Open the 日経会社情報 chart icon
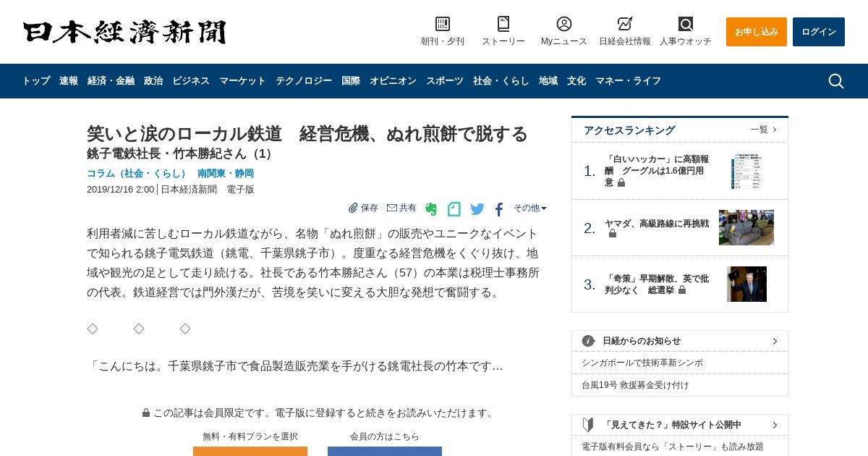The image size is (868, 456). click(625, 24)
